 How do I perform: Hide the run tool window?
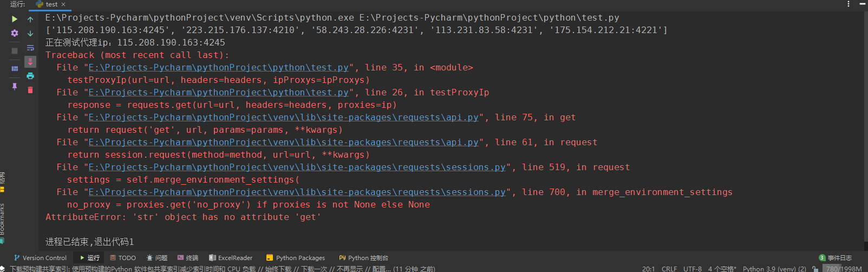(862, 4)
